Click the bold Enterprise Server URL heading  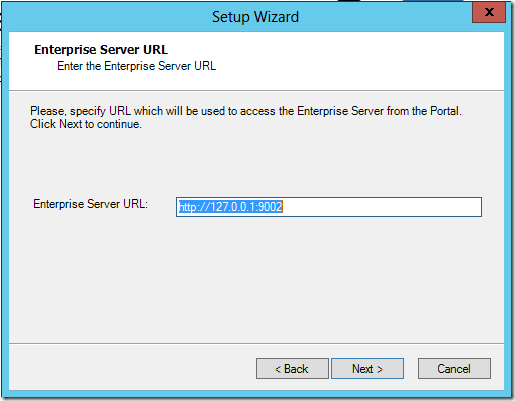tap(101, 49)
